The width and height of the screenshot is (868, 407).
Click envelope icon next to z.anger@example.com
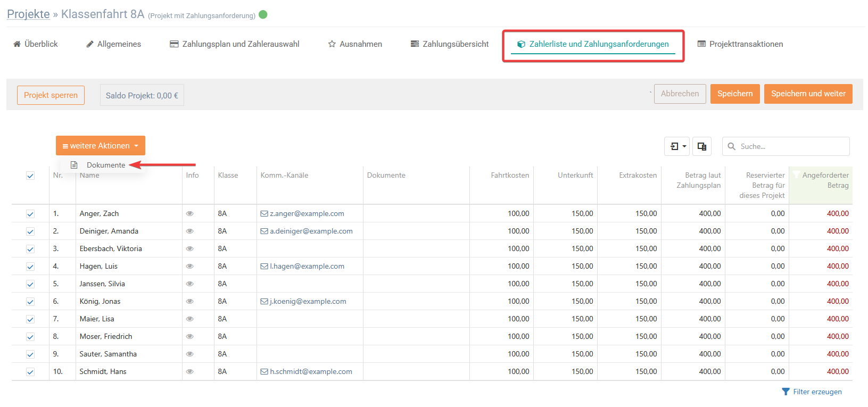coord(264,214)
